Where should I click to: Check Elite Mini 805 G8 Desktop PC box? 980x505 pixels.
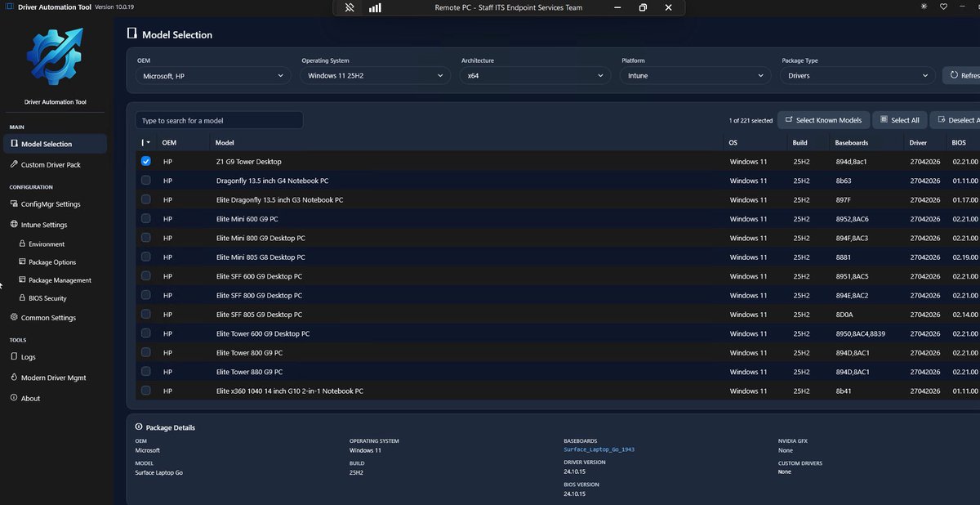pyautogui.click(x=145, y=257)
